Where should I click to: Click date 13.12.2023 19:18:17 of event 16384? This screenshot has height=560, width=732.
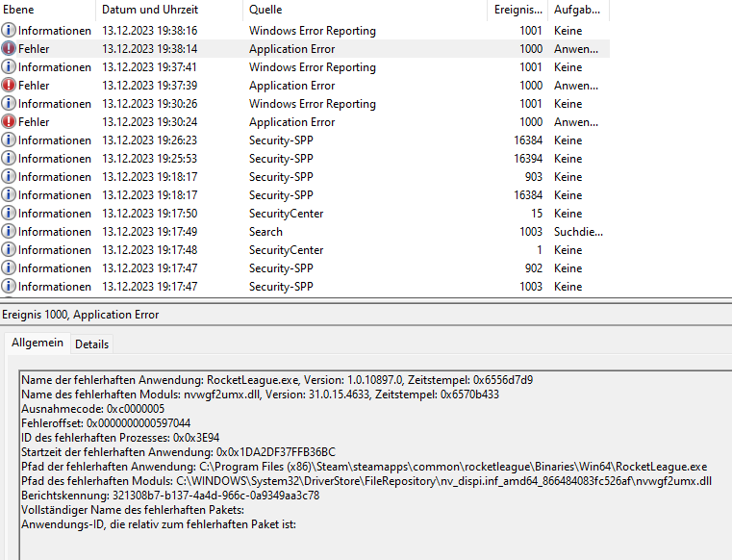click(x=150, y=194)
